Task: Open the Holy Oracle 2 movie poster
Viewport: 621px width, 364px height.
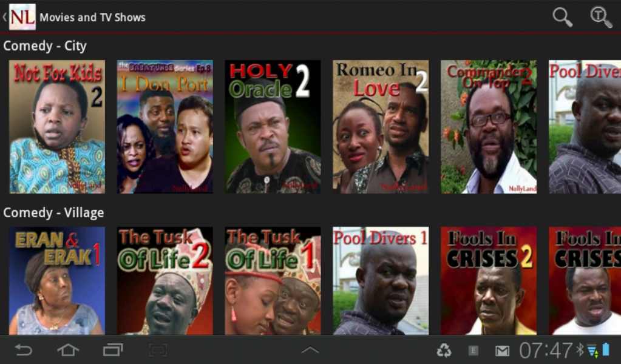Action: pyautogui.click(x=273, y=127)
